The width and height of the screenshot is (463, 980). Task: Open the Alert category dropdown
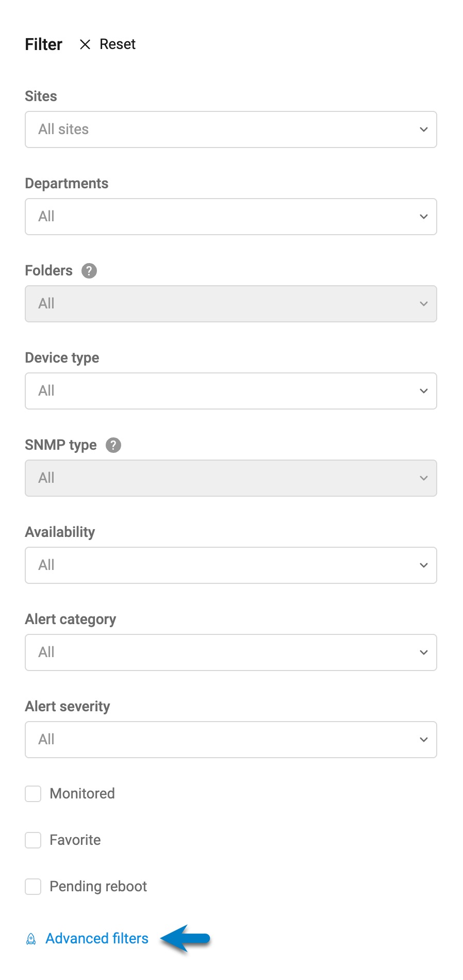click(230, 652)
